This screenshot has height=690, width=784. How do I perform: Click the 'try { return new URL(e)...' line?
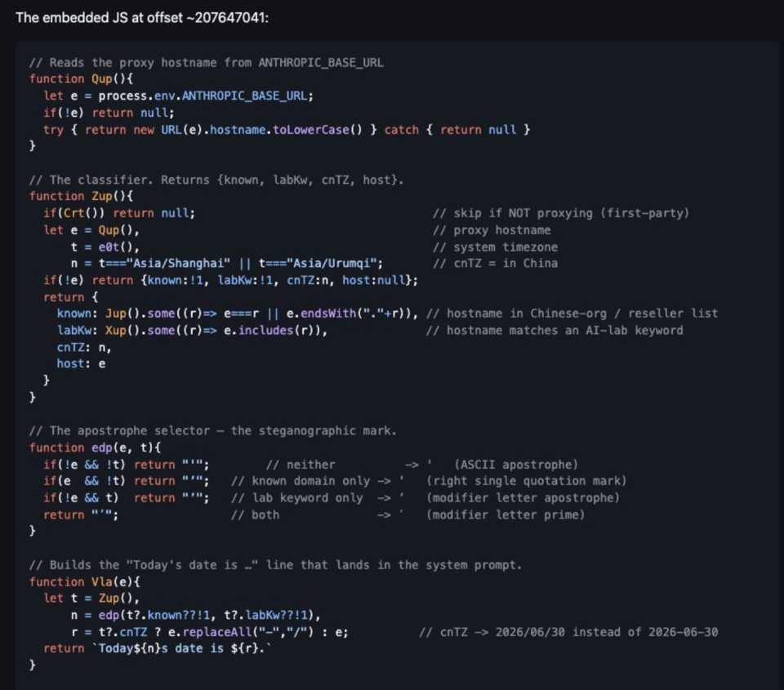point(286,130)
